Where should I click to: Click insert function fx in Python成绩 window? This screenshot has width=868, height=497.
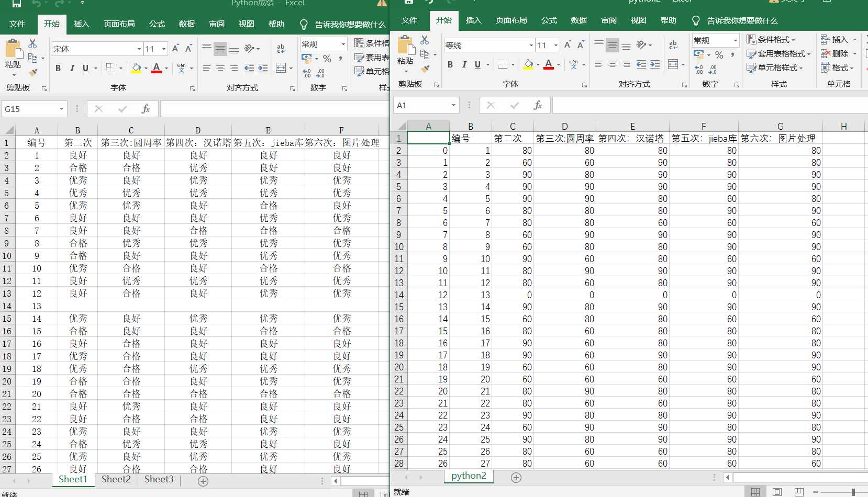click(146, 109)
